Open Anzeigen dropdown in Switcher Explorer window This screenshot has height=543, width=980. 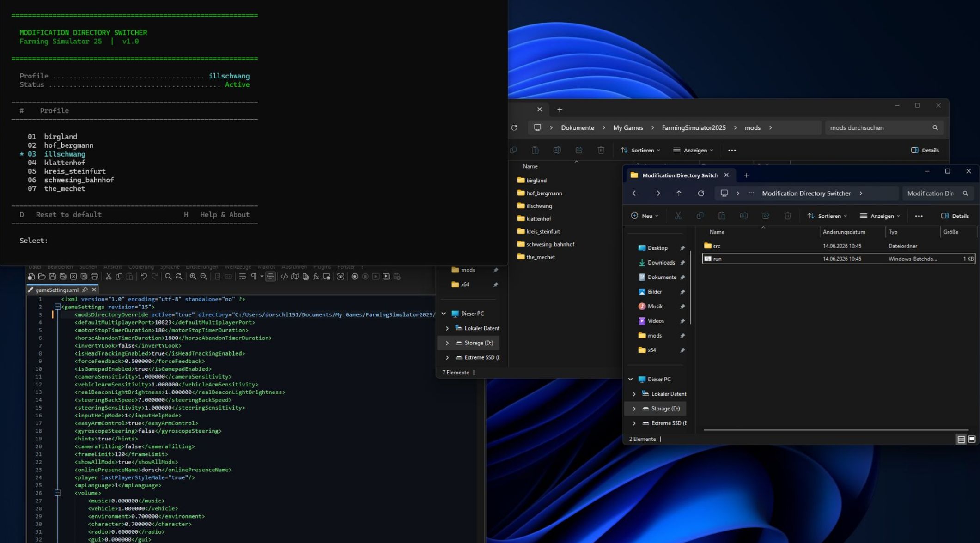[880, 216]
